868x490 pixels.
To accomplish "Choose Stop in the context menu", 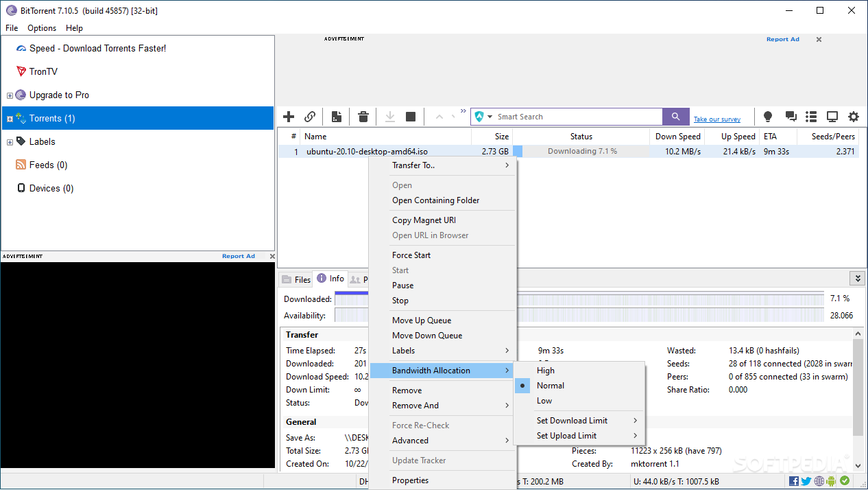I will tap(442, 301).
